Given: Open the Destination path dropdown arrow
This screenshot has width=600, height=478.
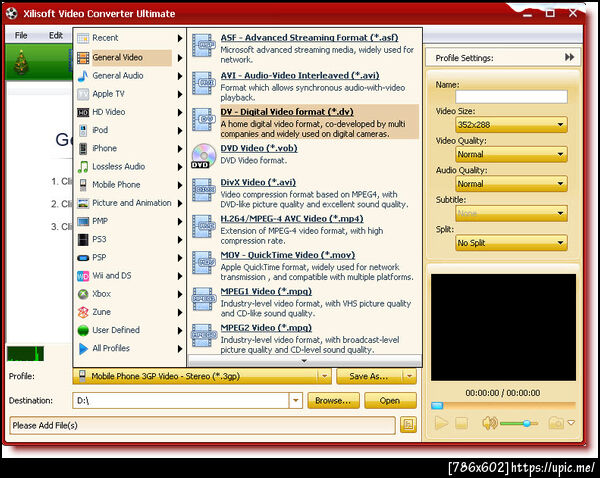Looking at the screenshot, I should (x=295, y=401).
